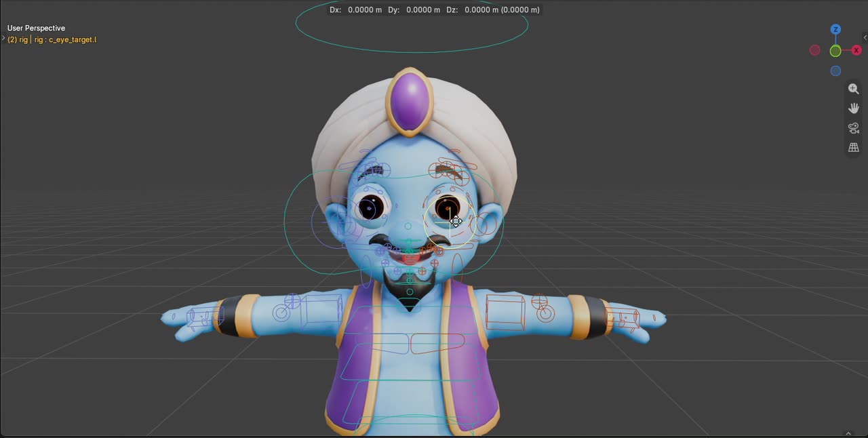Expand the toolbar via left edge arrow
Image resolution: width=868 pixels, height=438 pixels.
pos(3,38)
